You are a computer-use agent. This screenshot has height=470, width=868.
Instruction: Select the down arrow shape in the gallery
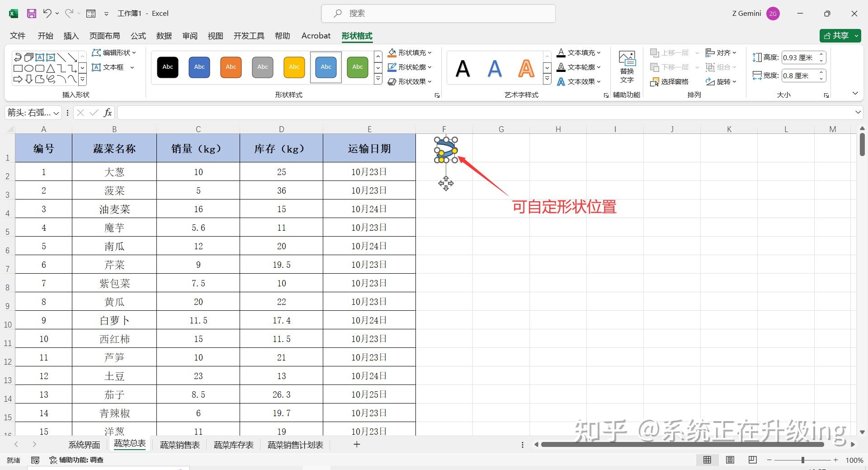pyautogui.click(x=29, y=80)
